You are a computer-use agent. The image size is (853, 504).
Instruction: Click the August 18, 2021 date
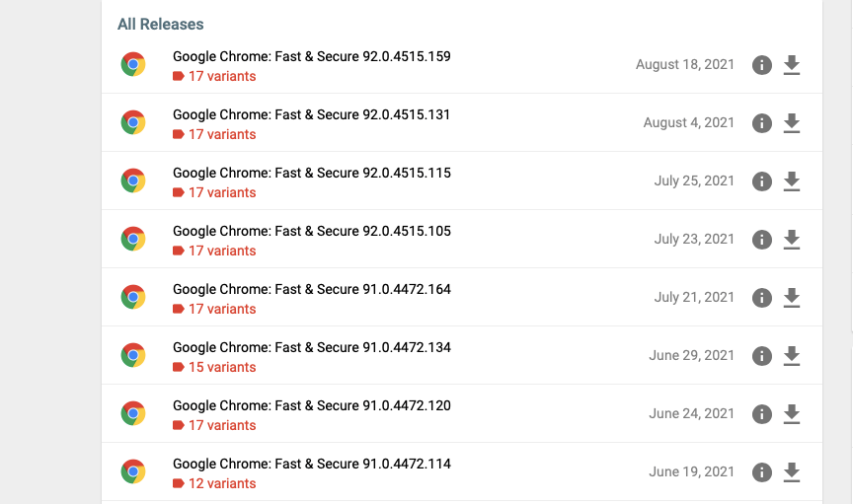pyautogui.click(x=685, y=65)
